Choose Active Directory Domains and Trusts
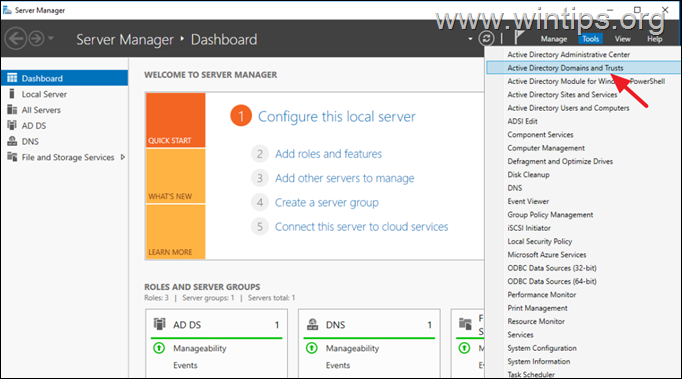The image size is (682, 379). tap(583, 68)
